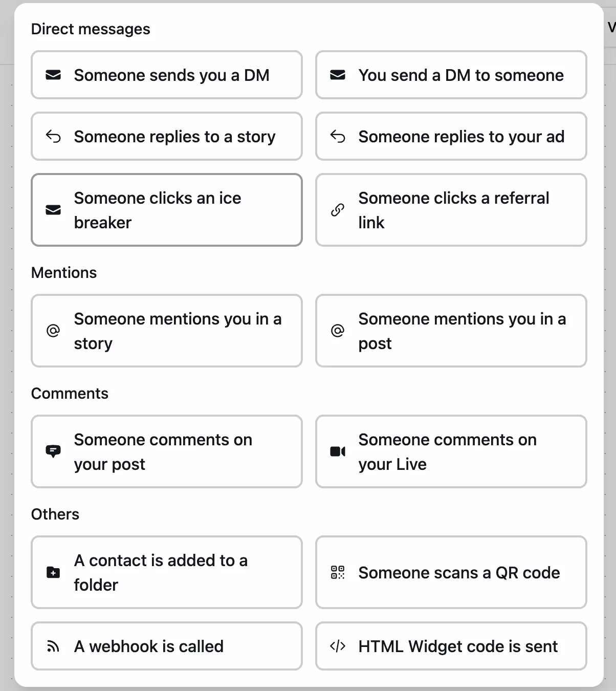
Task: Click the video camera icon for Live comments
Action: tap(337, 451)
